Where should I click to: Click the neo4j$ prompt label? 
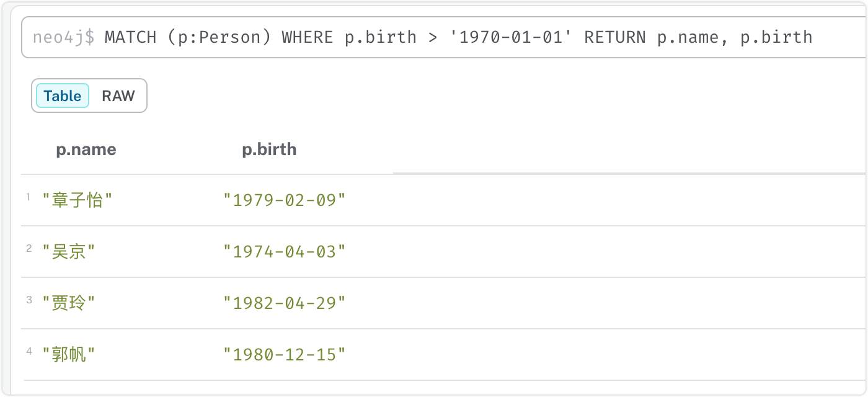[x=64, y=37]
